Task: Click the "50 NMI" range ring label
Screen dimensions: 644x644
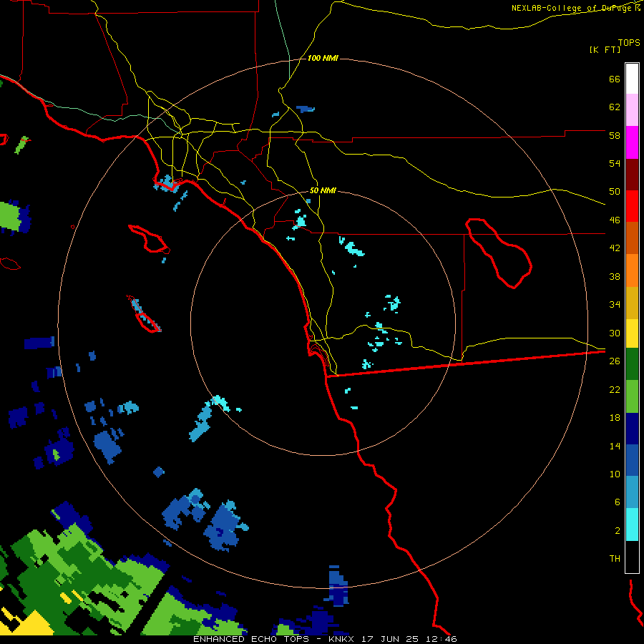Action: pyautogui.click(x=323, y=190)
